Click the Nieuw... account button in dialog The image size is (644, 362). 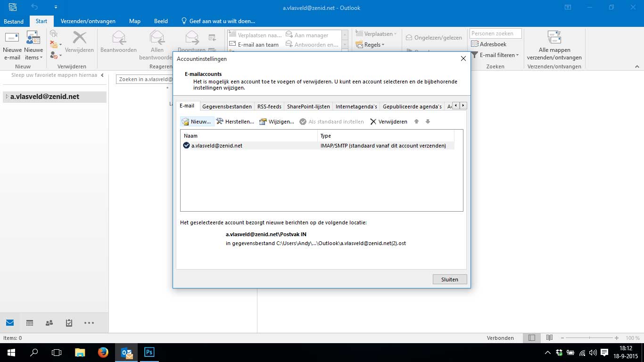pos(197,122)
